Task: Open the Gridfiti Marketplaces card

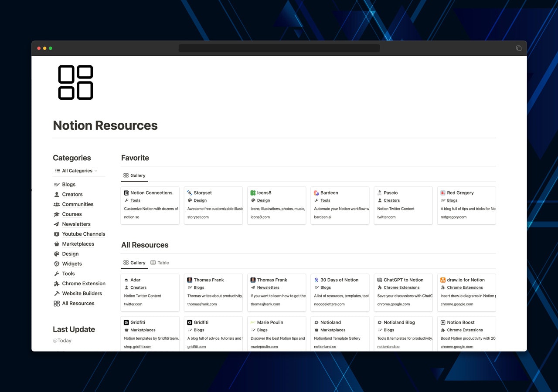Action: [150, 334]
